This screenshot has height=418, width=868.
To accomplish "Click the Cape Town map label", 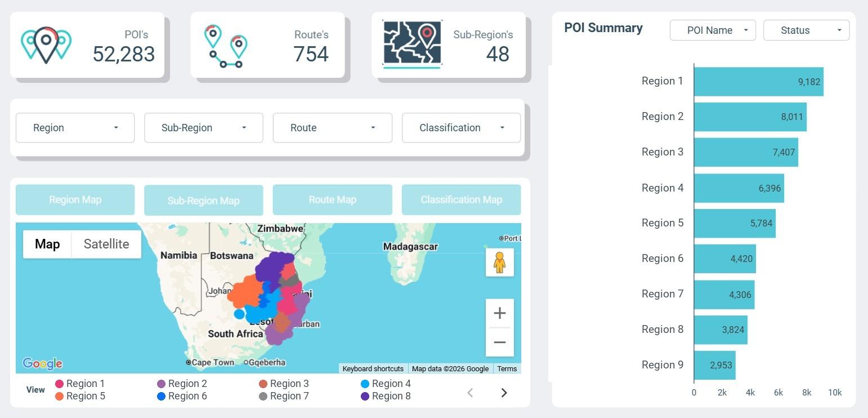I will (213, 363).
